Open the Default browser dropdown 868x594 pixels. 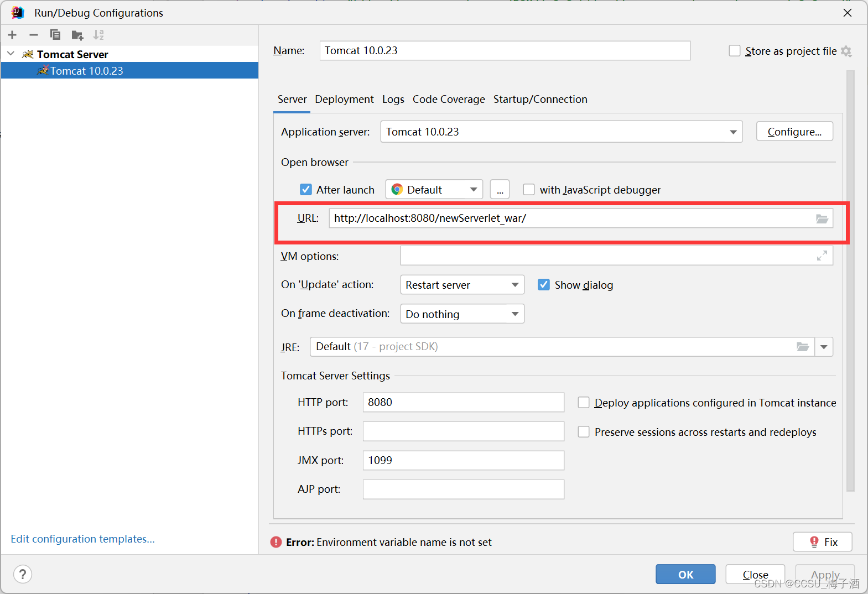pyautogui.click(x=434, y=190)
